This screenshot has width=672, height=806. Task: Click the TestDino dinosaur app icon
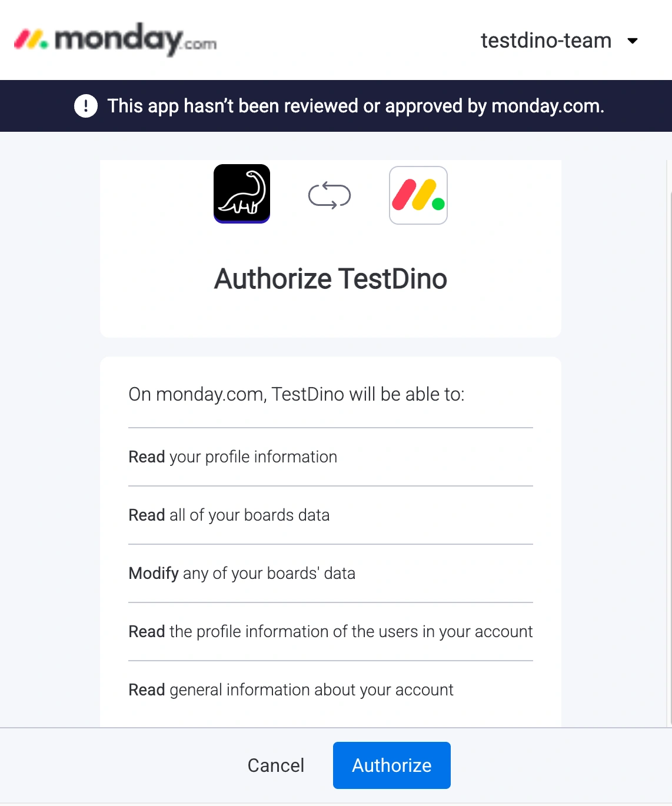tap(241, 194)
